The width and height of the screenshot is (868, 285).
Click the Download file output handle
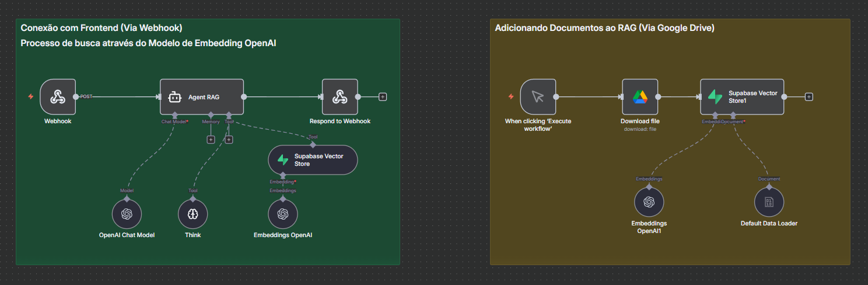(659, 97)
